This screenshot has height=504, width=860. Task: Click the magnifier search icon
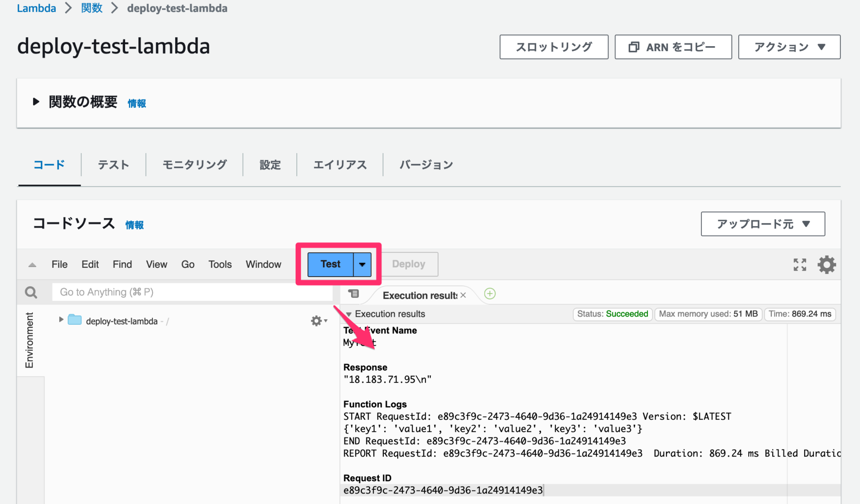(x=31, y=292)
